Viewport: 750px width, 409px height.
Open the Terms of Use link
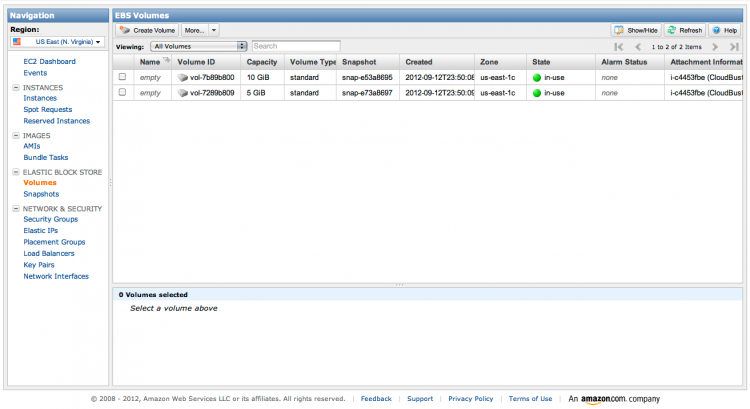530,398
